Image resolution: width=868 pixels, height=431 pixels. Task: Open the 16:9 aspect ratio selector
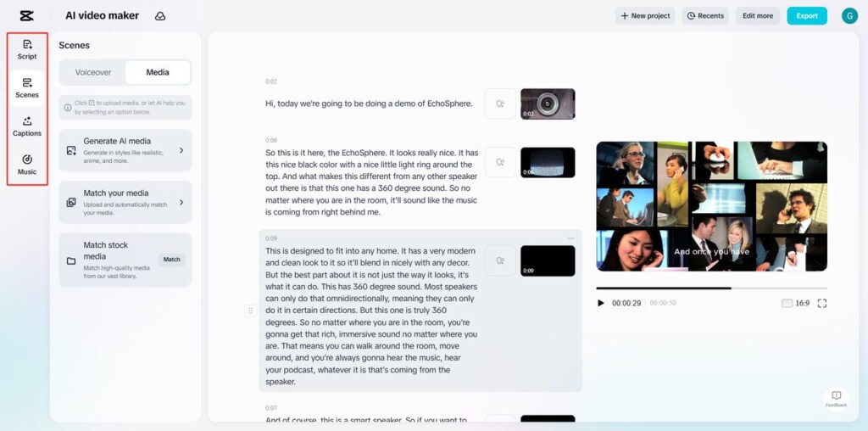(795, 303)
